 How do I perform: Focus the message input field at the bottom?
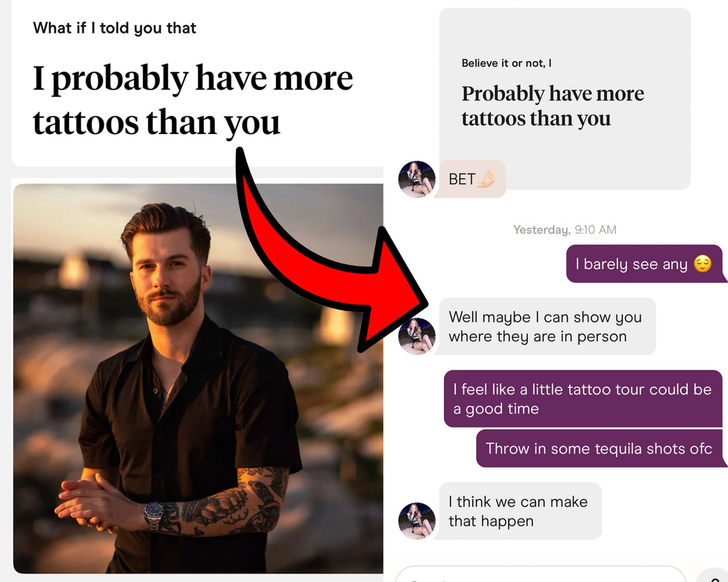541,575
